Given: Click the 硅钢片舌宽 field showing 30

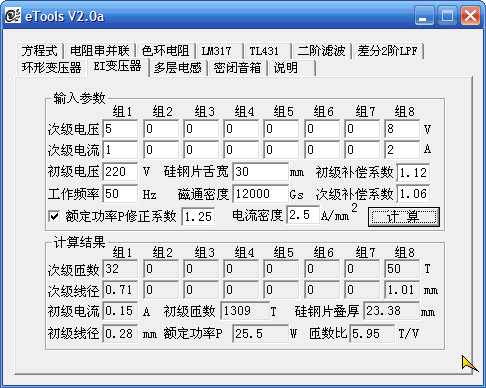Looking at the screenshot, I should click(x=260, y=172).
